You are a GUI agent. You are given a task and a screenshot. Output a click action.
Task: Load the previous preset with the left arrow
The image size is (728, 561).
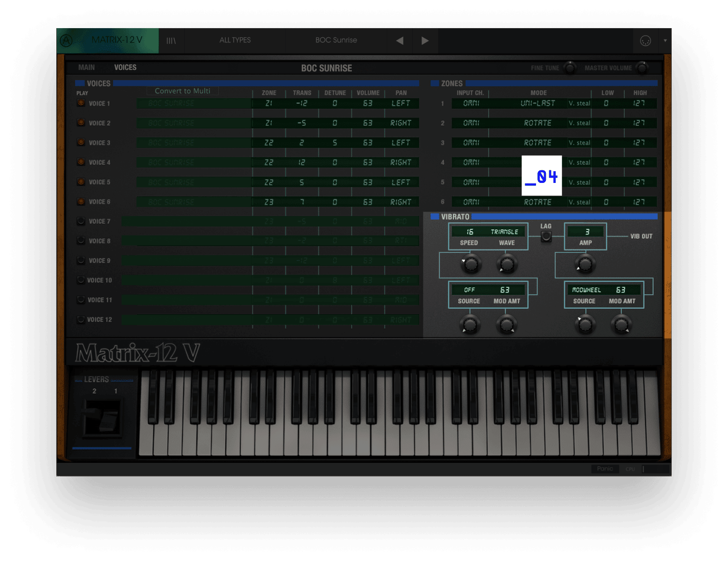tap(399, 40)
